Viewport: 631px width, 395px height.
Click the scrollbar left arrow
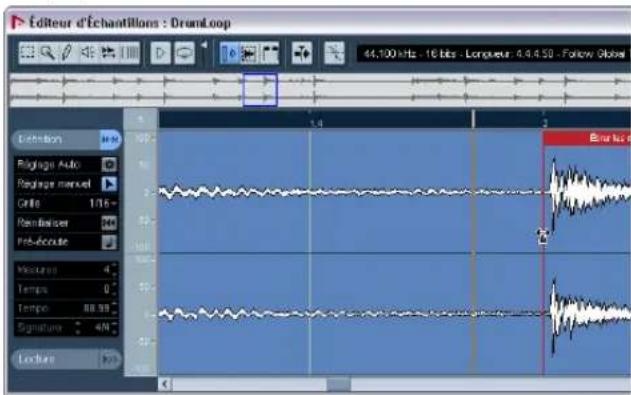[x=165, y=384]
